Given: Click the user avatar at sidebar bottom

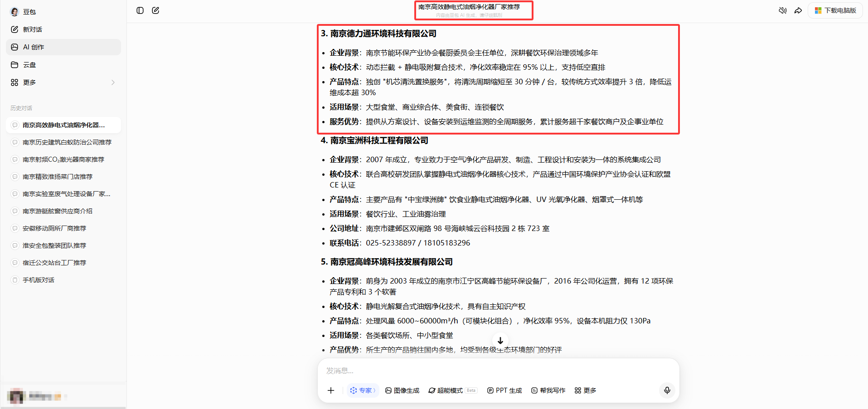Looking at the screenshot, I should [x=16, y=396].
